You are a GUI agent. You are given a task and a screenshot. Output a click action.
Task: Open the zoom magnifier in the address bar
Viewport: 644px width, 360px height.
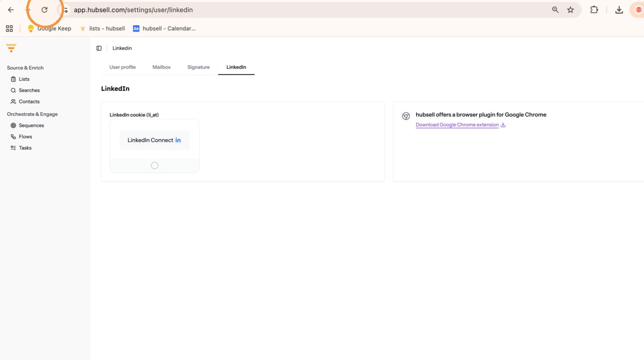[555, 10]
